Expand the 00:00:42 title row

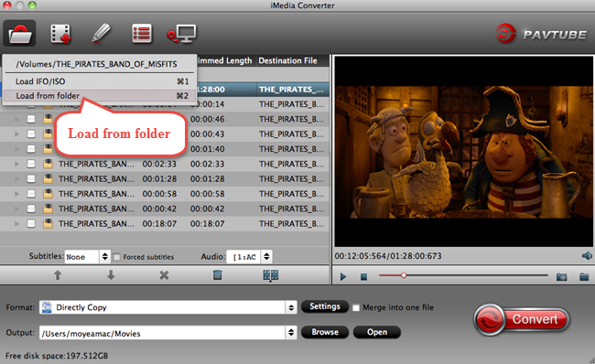(x=16, y=209)
